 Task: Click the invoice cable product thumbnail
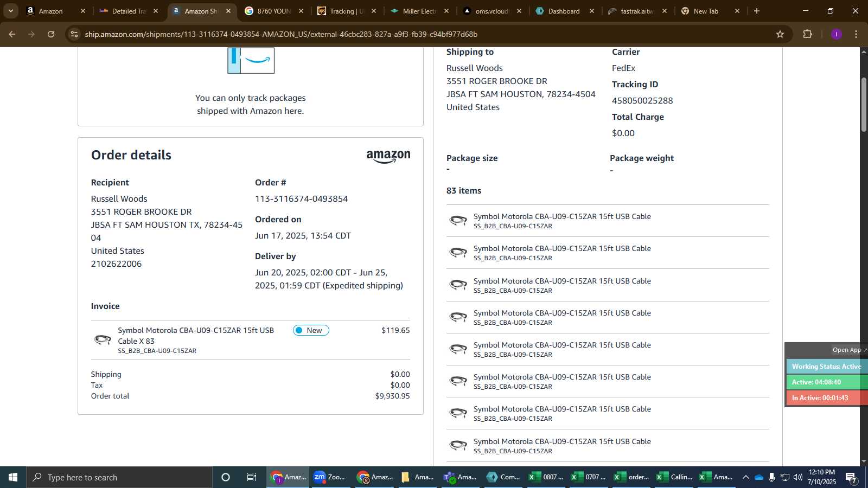pyautogui.click(x=103, y=340)
